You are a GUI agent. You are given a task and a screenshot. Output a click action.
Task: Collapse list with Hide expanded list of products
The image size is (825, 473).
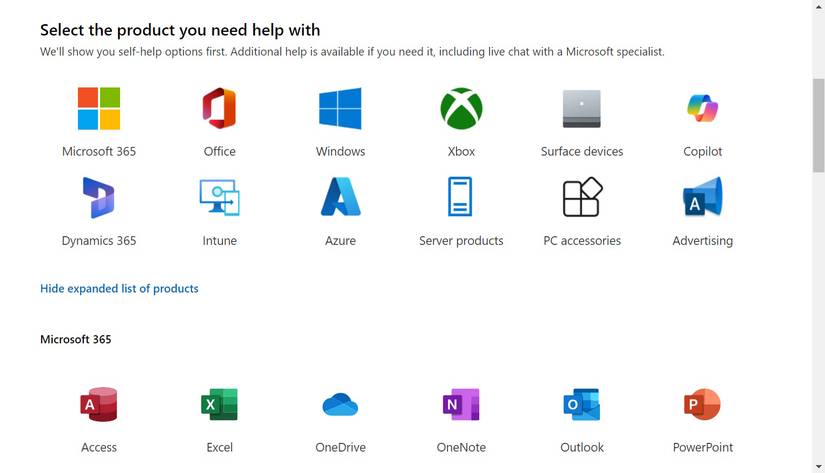click(x=119, y=289)
